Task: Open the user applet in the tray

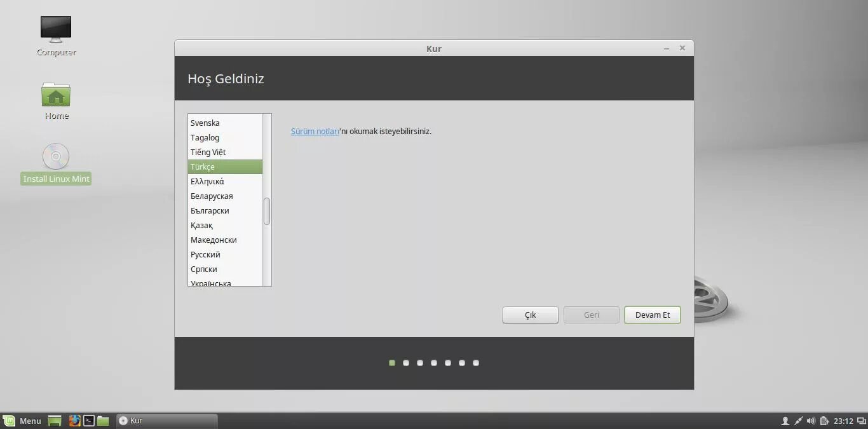Action: 785,421
